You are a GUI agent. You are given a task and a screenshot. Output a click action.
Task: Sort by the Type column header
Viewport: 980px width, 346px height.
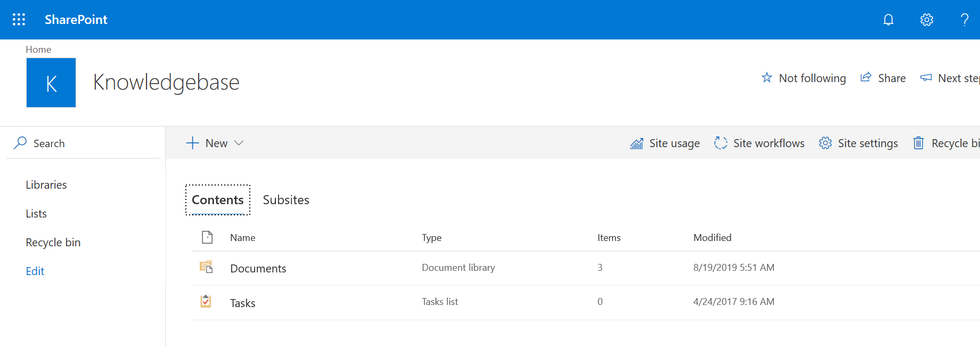click(431, 238)
